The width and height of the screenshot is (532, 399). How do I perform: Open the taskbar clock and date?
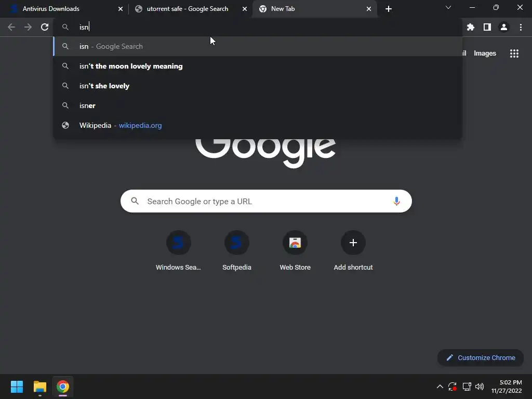tap(507, 387)
